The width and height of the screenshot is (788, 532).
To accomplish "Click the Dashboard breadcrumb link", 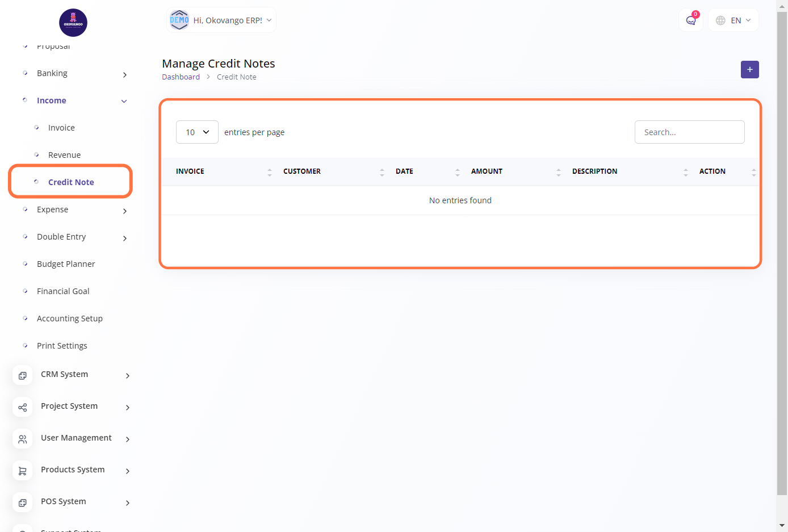I will click(181, 77).
